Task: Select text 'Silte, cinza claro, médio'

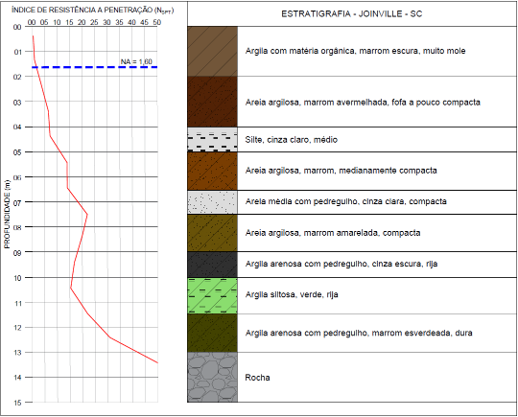Action: (291, 140)
